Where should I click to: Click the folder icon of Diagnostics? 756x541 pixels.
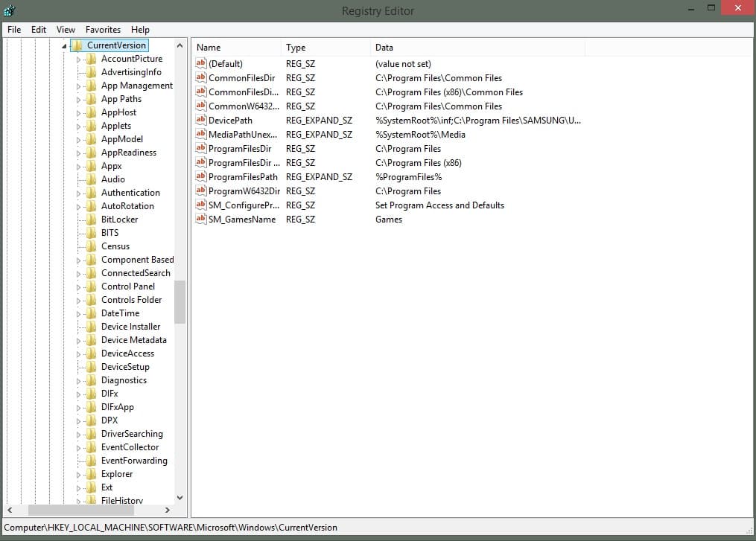[x=91, y=380]
